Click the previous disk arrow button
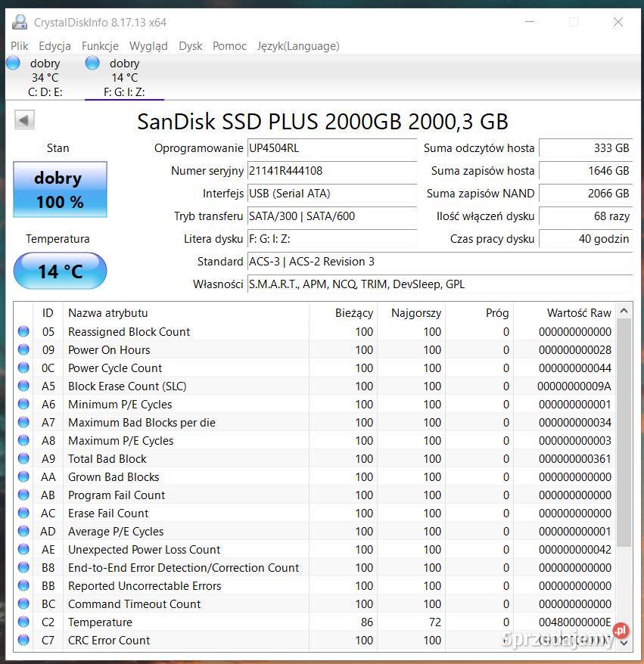Screen dimensions: 644x664 tap(24, 120)
